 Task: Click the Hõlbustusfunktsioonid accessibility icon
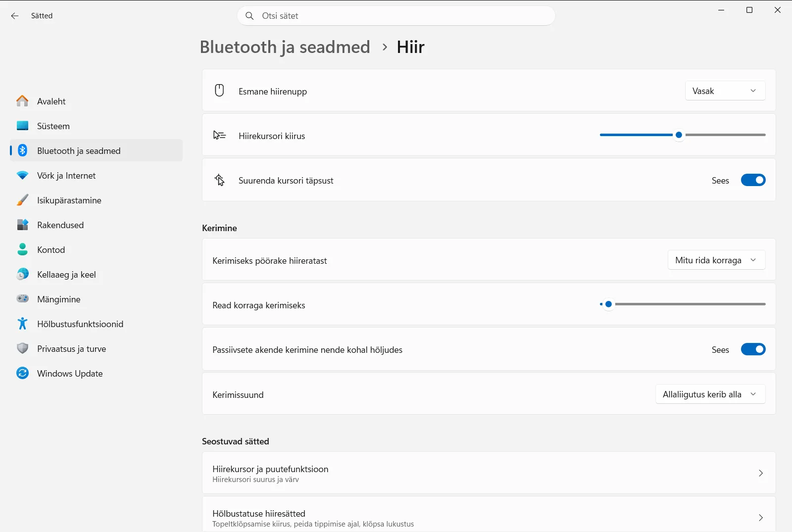22,324
